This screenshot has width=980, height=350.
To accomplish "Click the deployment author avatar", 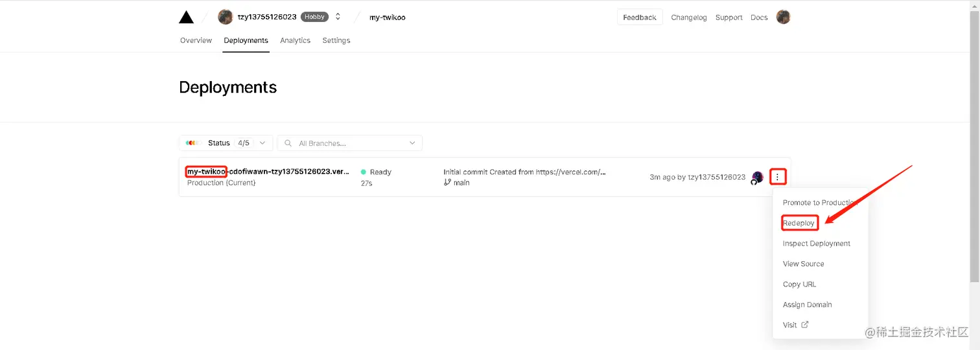I will 757,178.
